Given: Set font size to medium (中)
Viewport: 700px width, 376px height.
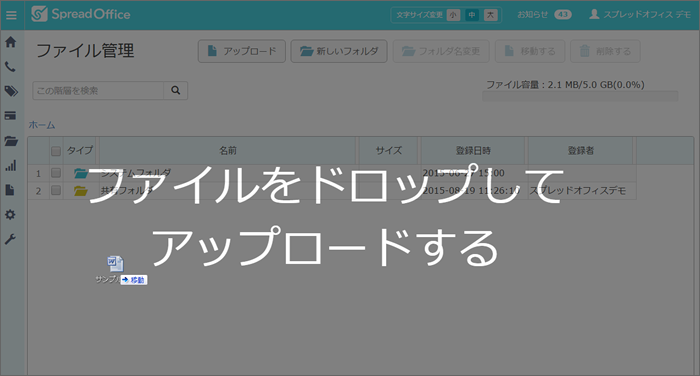Looking at the screenshot, I should coord(471,15).
